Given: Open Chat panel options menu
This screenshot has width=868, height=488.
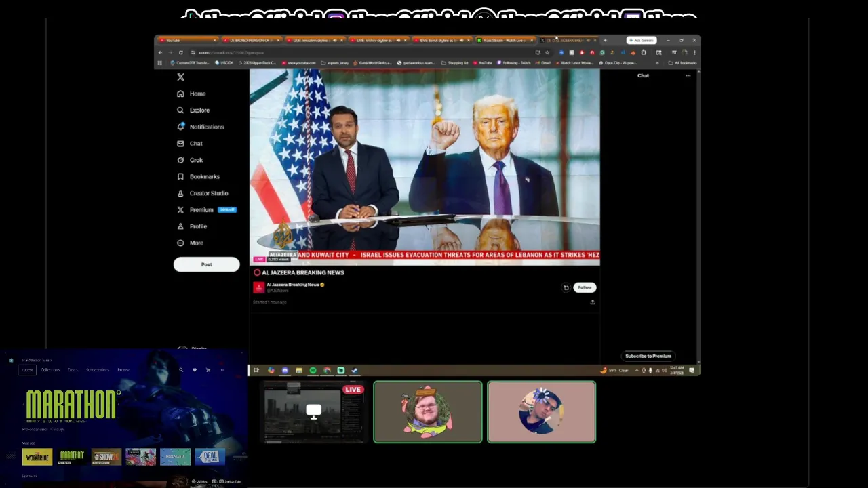Looking at the screenshot, I should [x=688, y=75].
